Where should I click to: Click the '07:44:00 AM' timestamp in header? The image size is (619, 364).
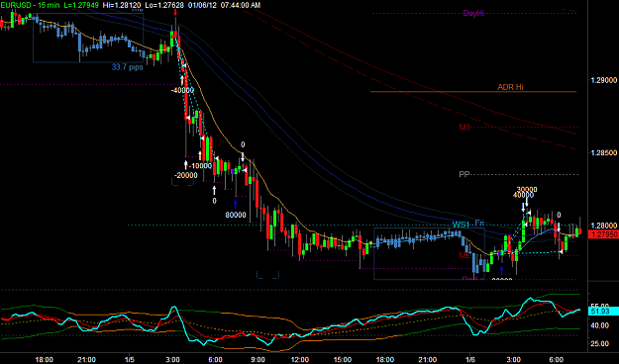point(240,5)
